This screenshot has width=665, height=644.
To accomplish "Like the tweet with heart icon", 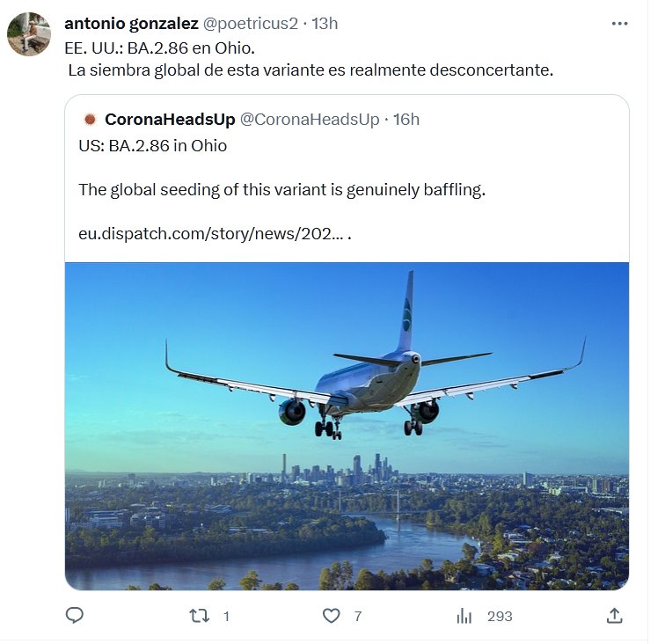I will [x=332, y=616].
